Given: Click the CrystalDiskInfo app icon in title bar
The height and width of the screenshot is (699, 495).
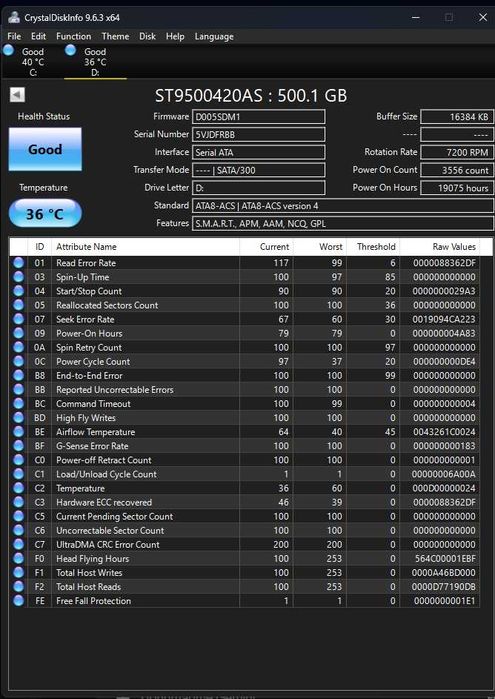Looking at the screenshot, I should tap(14, 17).
